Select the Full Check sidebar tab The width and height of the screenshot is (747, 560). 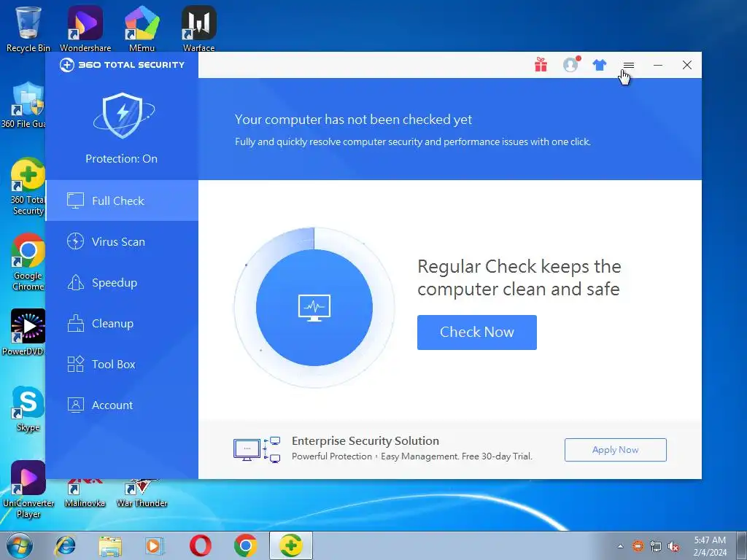(122, 201)
